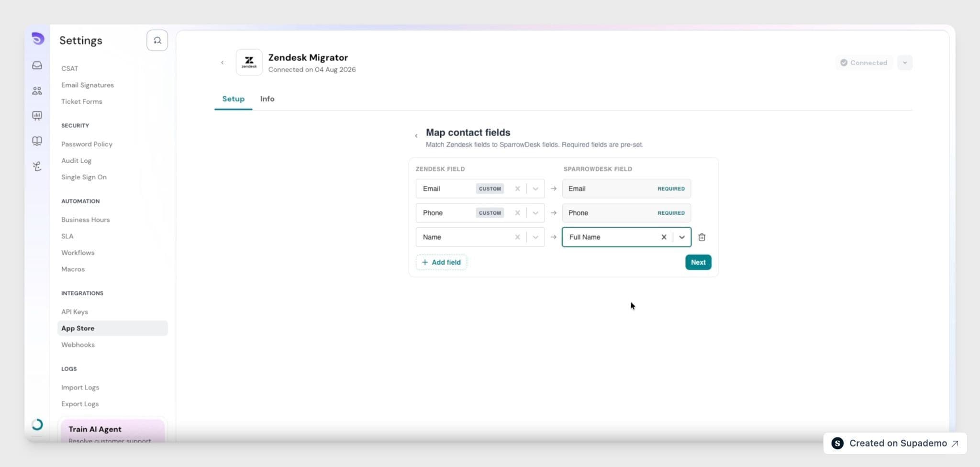Open Import Logs
The height and width of the screenshot is (467, 980).
80,388
